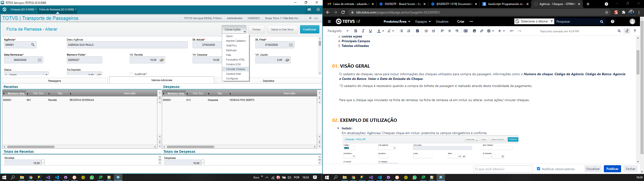Switch to the Cheques [02.9.0088] tab
The height and width of the screenshot is (181, 644).
point(22,9)
